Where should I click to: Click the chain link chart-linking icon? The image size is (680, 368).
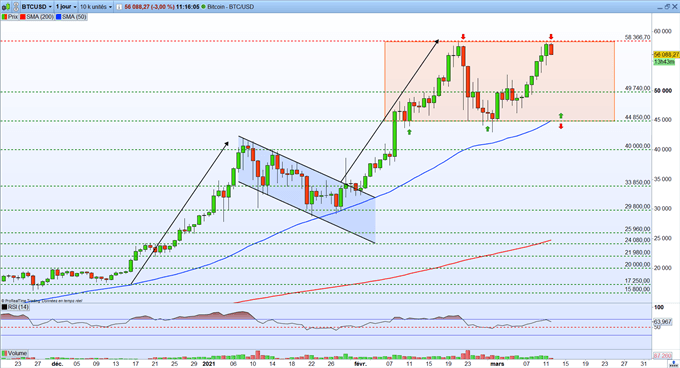pos(15,7)
